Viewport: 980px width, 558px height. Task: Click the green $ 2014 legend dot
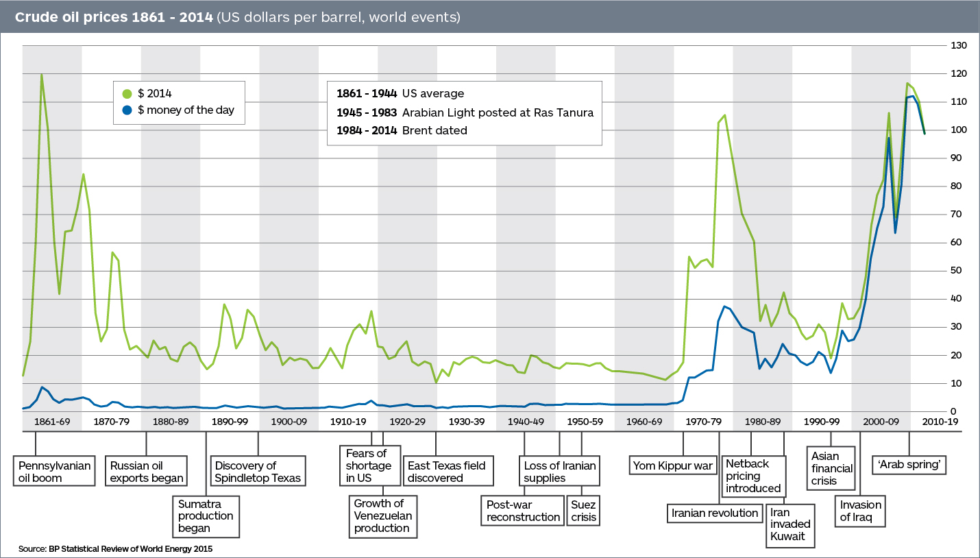click(x=126, y=94)
